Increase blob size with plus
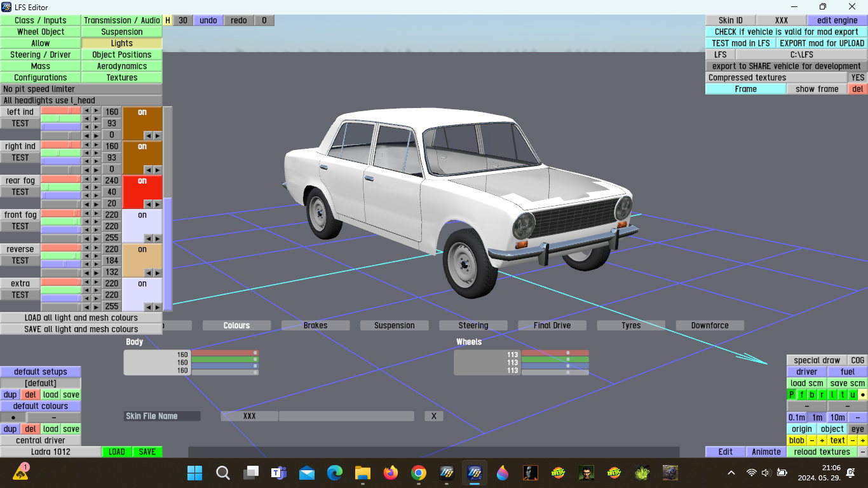The width and height of the screenshot is (868, 488). pos(822,440)
